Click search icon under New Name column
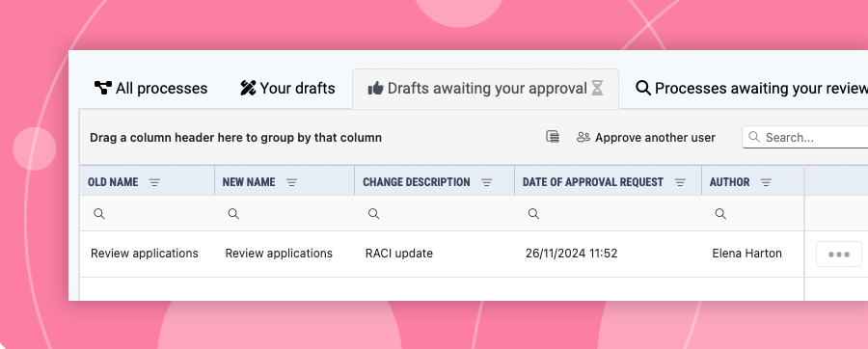The image size is (868, 349). (x=233, y=213)
